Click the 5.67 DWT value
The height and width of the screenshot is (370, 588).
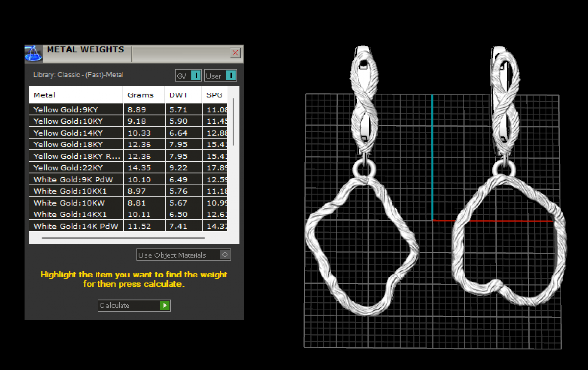178,203
